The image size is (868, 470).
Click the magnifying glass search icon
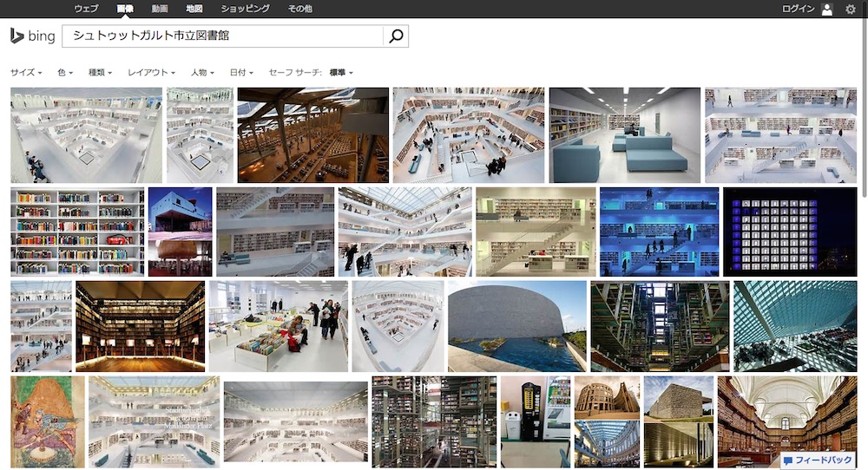coord(396,36)
